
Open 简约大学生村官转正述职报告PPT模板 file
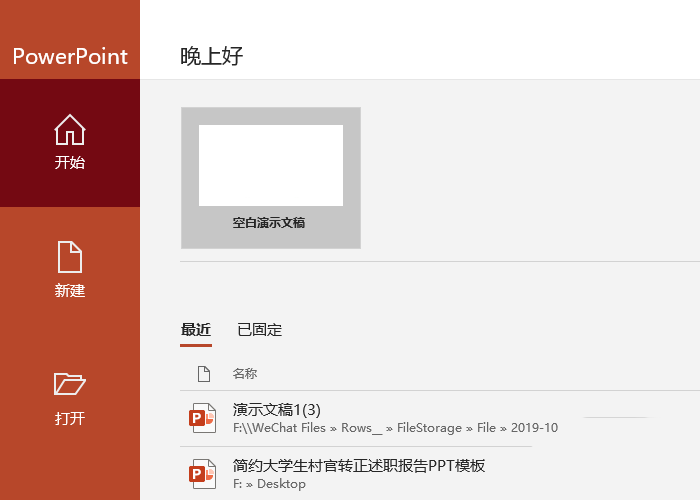pos(358,466)
